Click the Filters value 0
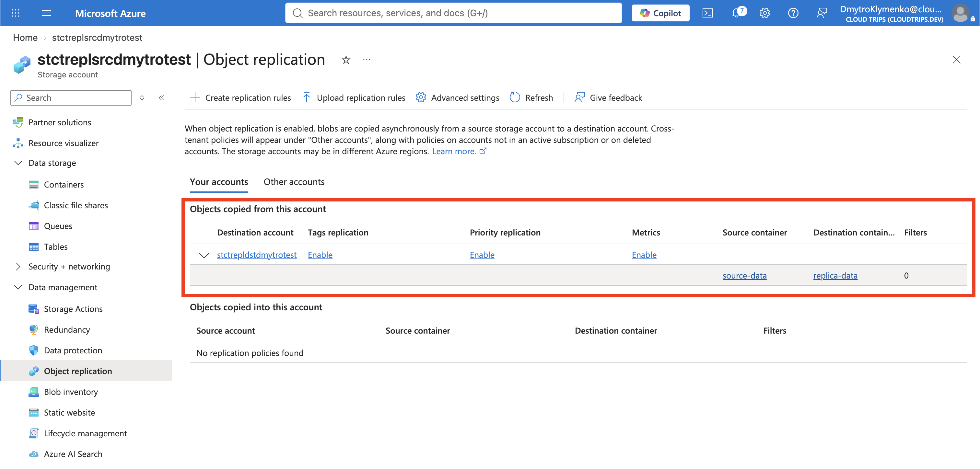980x469 pixels. 906,275
